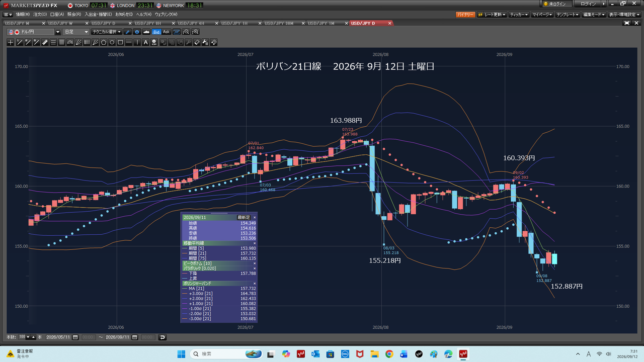Select the text label 'A' tool
644x362 pixels.
146,42
